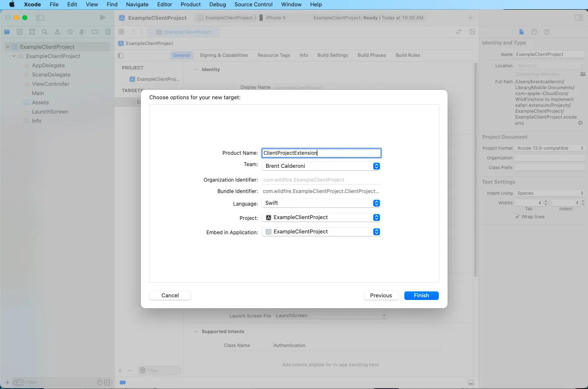Click the Organization Identifier field
The width and height of the screenshot is (588, 389).
click(x=321, y=180)
